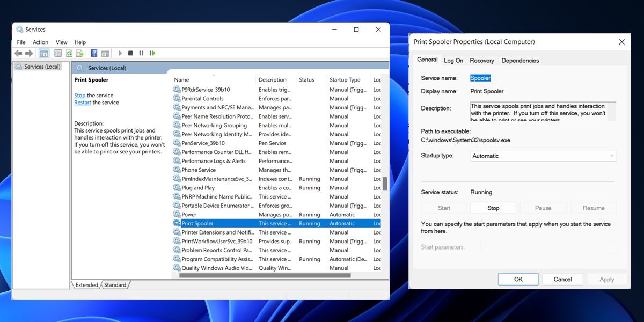This screenshot has height=322, width=644.
Task: Click gear icon of Power service row
Action: pyautogui.click(x=177, y=215)
